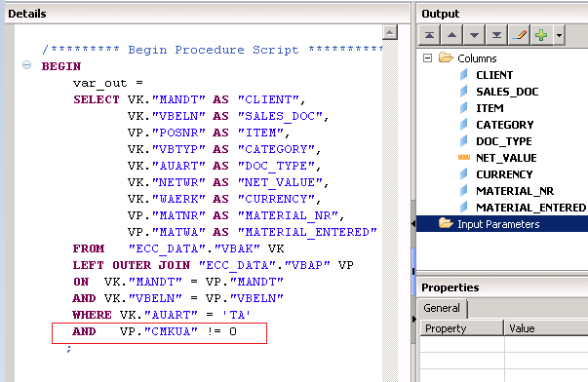Viewport: 588px width, 382px height.
Task: Click the LEFT OUTER JOIN keyword
Action: [x=132, y=265]
